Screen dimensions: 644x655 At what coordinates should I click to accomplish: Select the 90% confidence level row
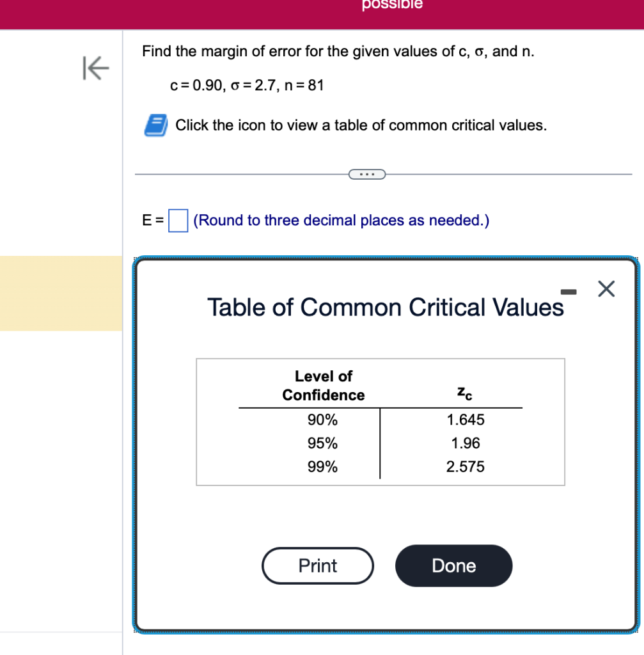[323, 420]
